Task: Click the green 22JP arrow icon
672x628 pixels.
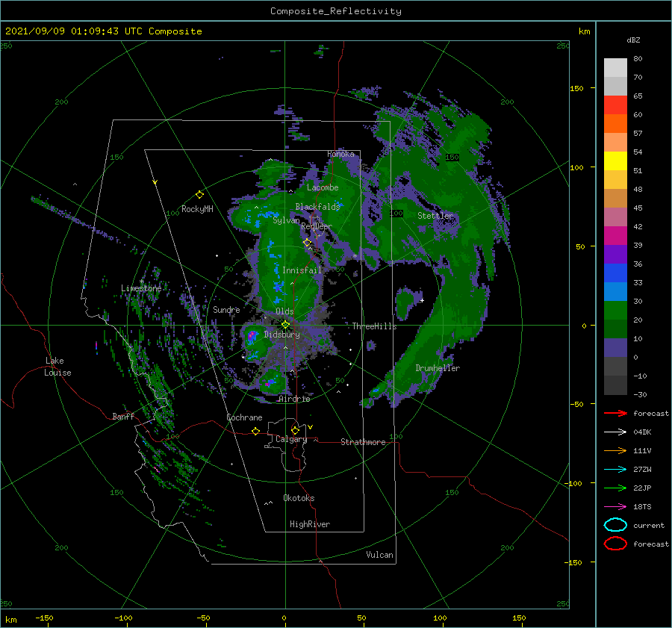Action: (x=615, y=488)
